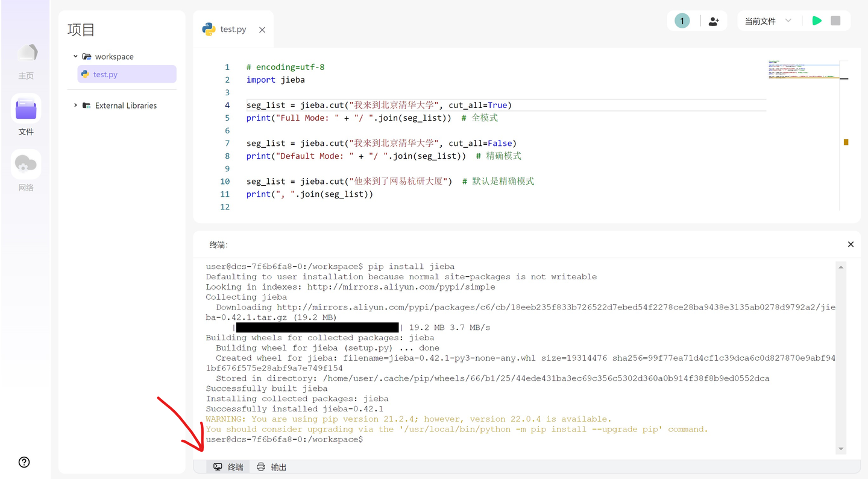This screenshot has width=868, height=479.
Task: Run the code with green play button
Action: point(817,21)
